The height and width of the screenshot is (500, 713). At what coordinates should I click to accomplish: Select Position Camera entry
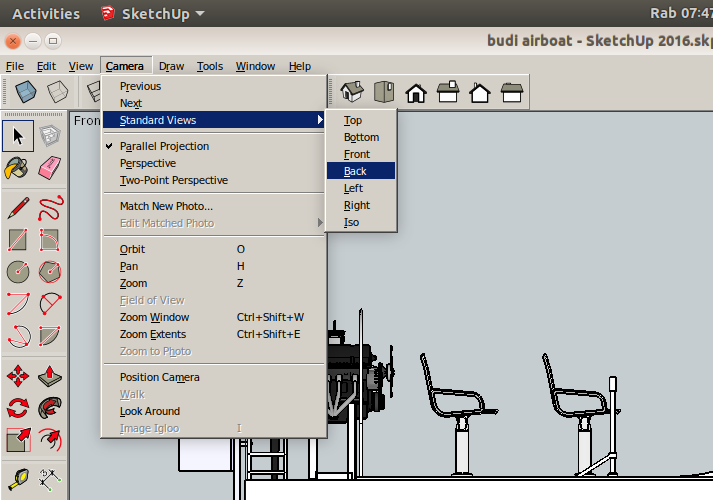pos(213,377)
